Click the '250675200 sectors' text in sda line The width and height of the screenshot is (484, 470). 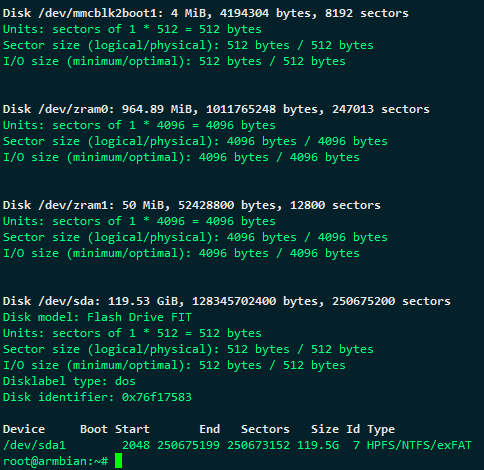pos(391,301)
